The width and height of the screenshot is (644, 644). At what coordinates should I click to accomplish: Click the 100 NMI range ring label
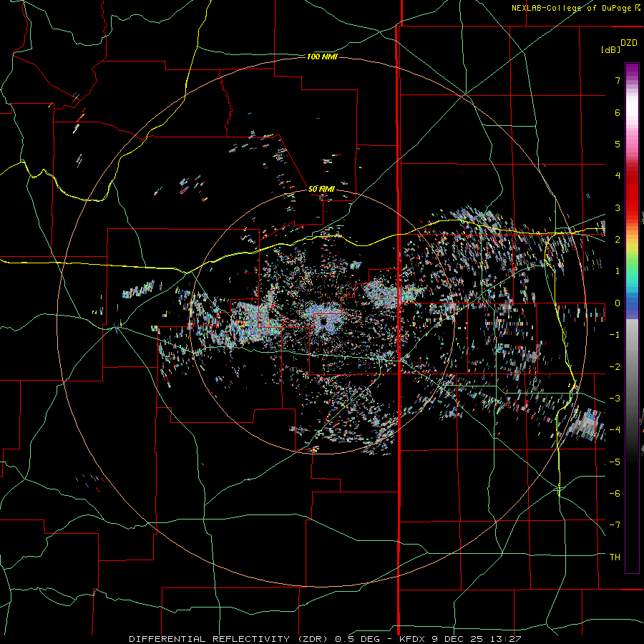tap(323, 57)
